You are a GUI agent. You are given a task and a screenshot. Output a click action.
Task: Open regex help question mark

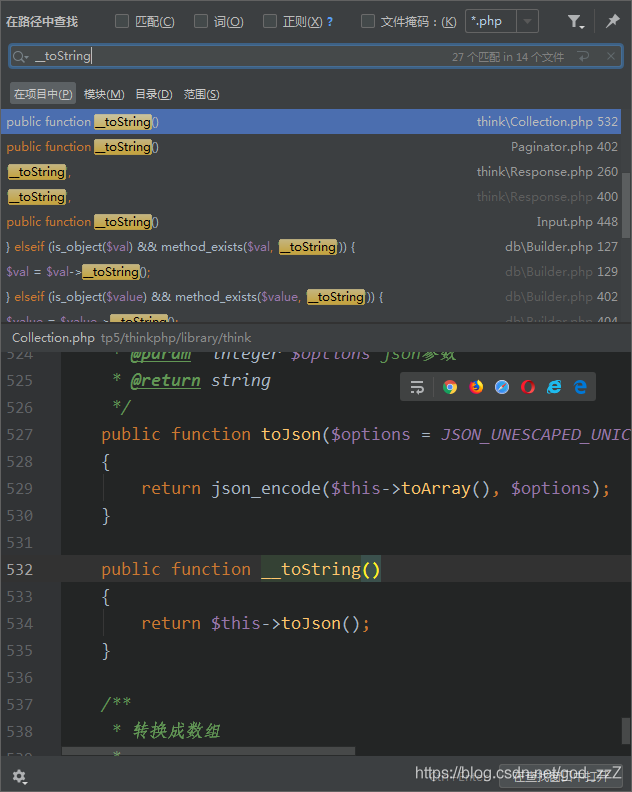click(330, 22)
